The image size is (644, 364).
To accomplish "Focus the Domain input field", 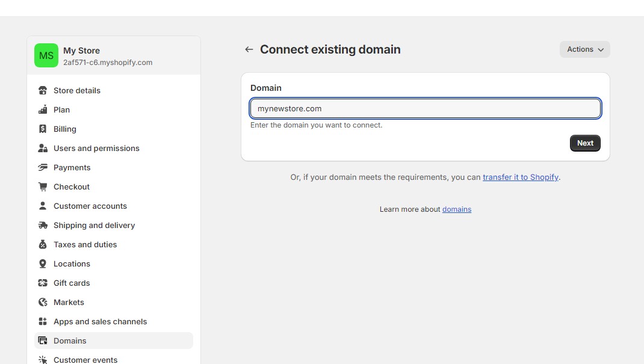I will coord(426,108).
